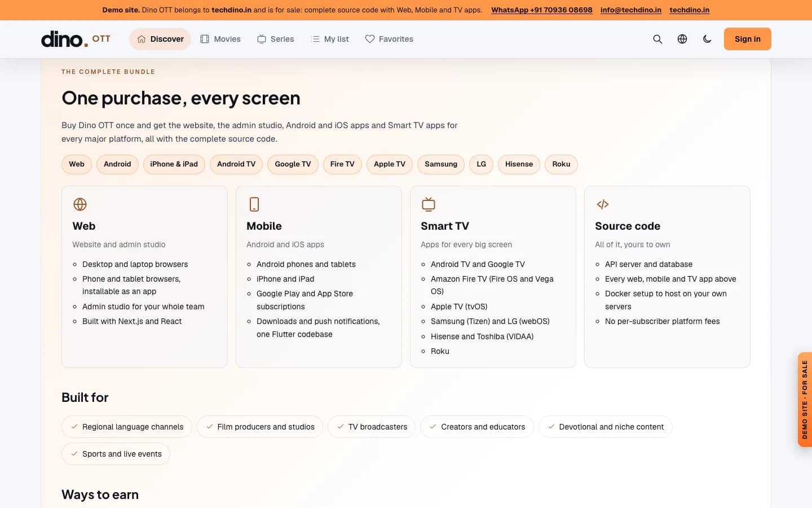The image size is (812, 508).
Task: Select the LG chip
Action: pos(481,164)
